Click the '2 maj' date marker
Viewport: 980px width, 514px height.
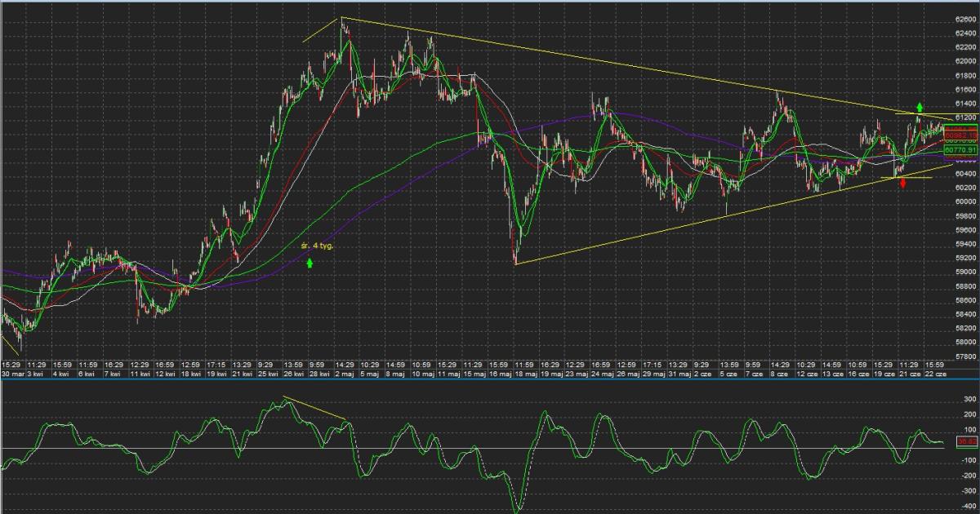click(x=344, y=374)
